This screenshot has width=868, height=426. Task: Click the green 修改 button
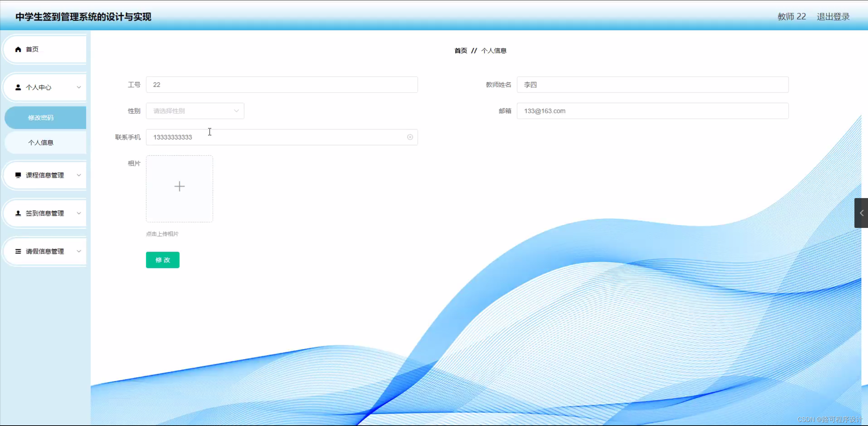[163, 260]
